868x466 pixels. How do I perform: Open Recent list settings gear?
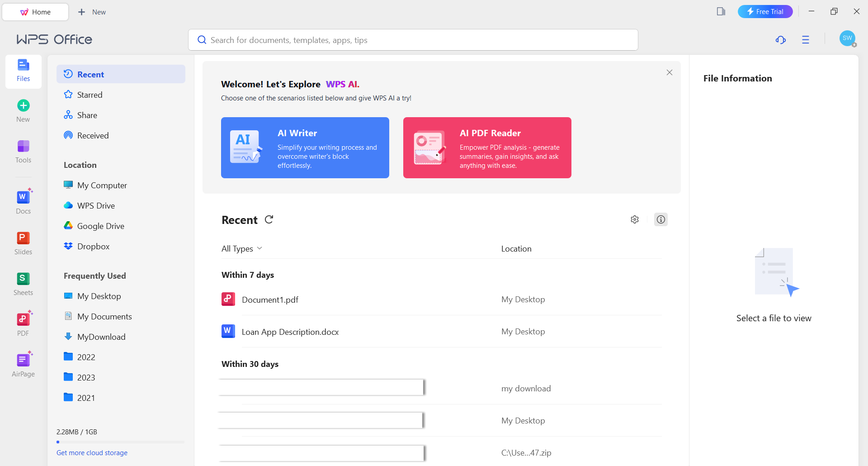click(x=635, y=219)
